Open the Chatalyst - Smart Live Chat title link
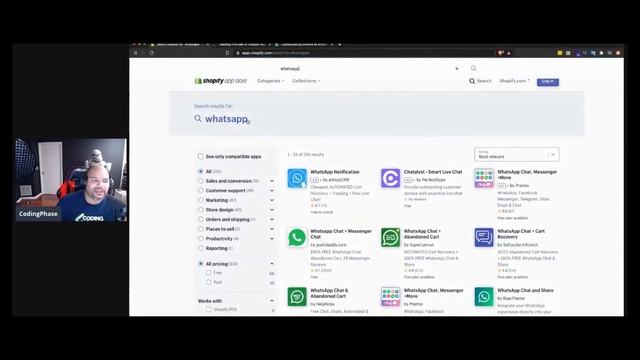Image resolution: width=640 pixels, height=360 pixels. click(433, 172)
